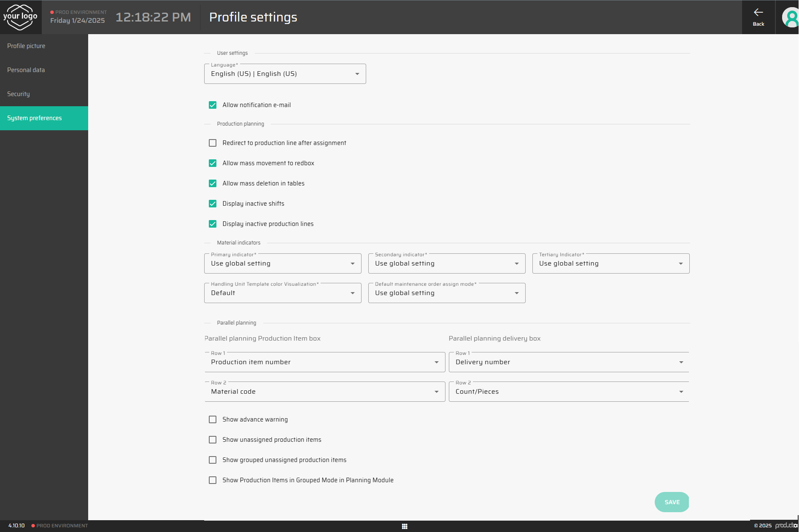Click the 'your logo' home icon
The width and height of the screenshot is (799, 532).
[20, 17]
